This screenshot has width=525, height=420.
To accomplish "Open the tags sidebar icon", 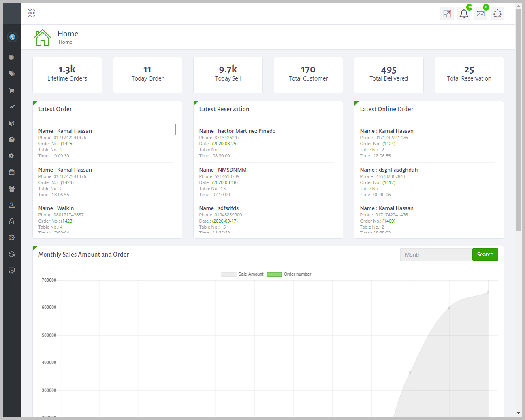I will (x=12, y=74).
